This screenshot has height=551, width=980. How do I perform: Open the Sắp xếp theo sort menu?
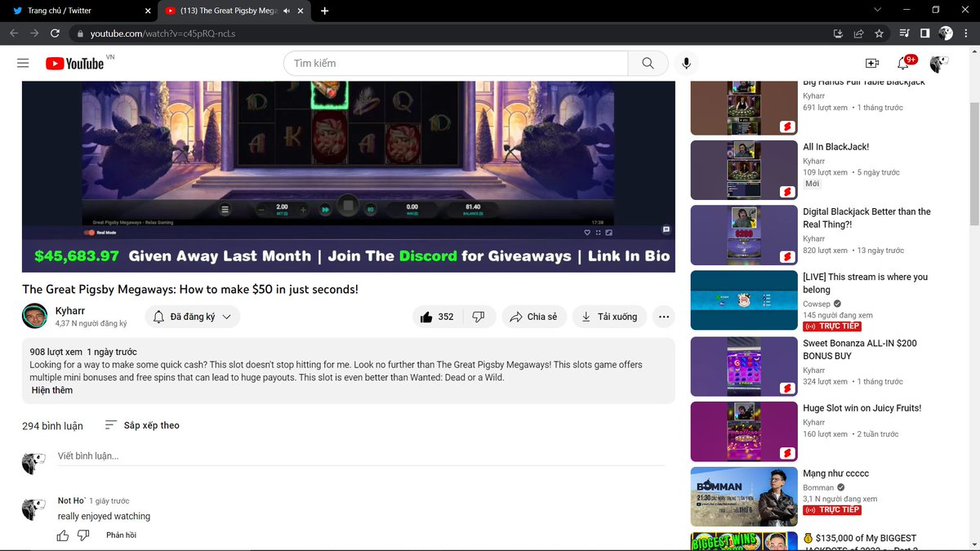pos(142,425)
